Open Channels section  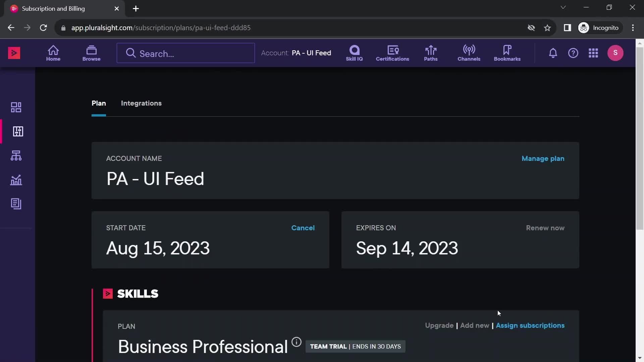pos(469,53)
